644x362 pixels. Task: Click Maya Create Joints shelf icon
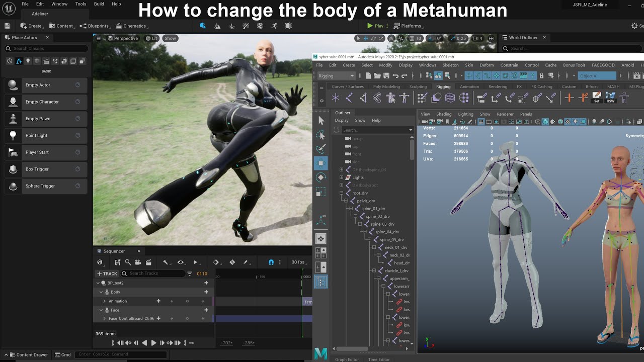pyautogui.click(x=349, y=98)
